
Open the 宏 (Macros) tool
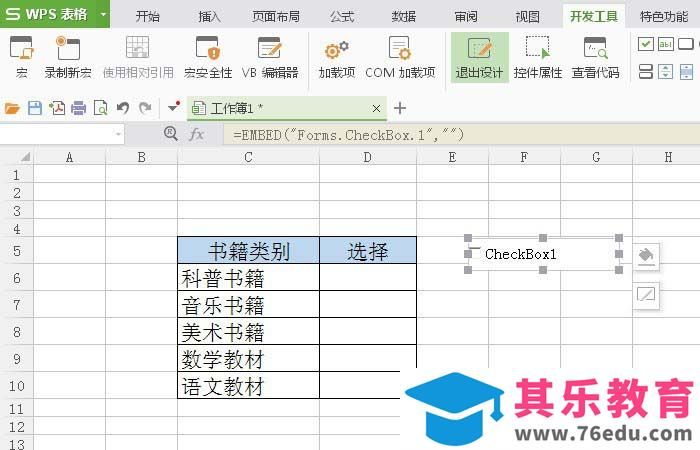coord(21,57)
